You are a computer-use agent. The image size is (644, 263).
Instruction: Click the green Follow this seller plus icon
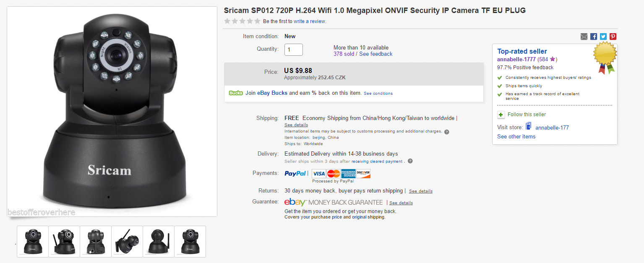pyautogui.click(x=501, y=115)
